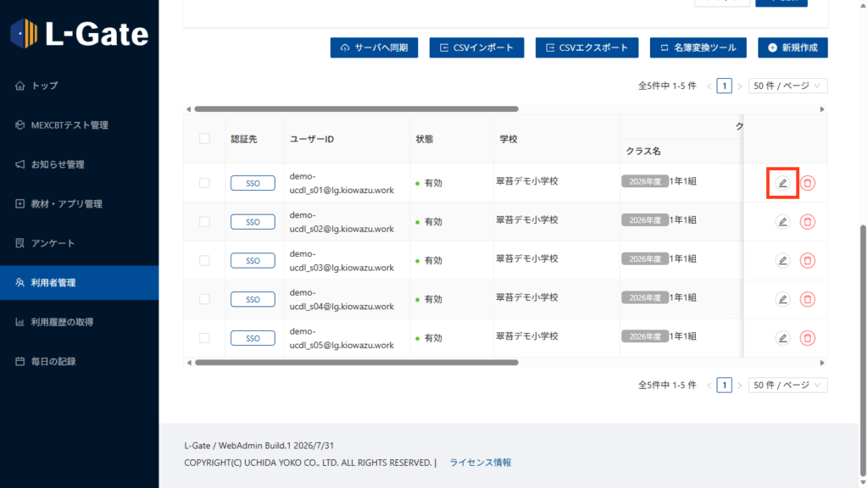Click the top horizontal table scrollbar thumb
Image resolution: width=868 pixels, height=488 pixels.
click(x=357, y=109)
